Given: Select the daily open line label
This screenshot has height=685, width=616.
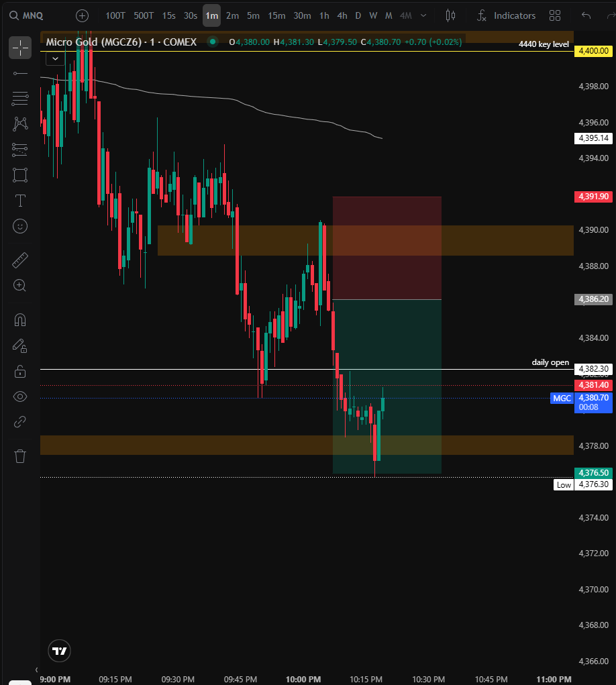Looking at the screenshot, I should pos(550,362).
